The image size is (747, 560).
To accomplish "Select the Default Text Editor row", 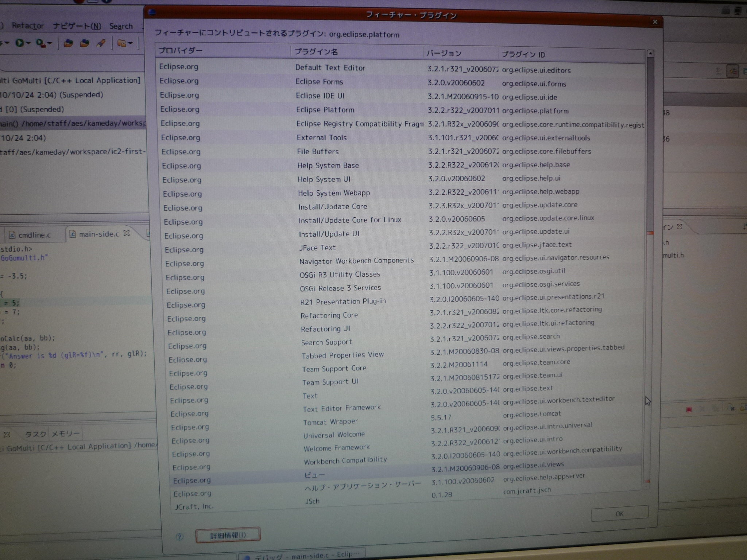I will 401,68.
